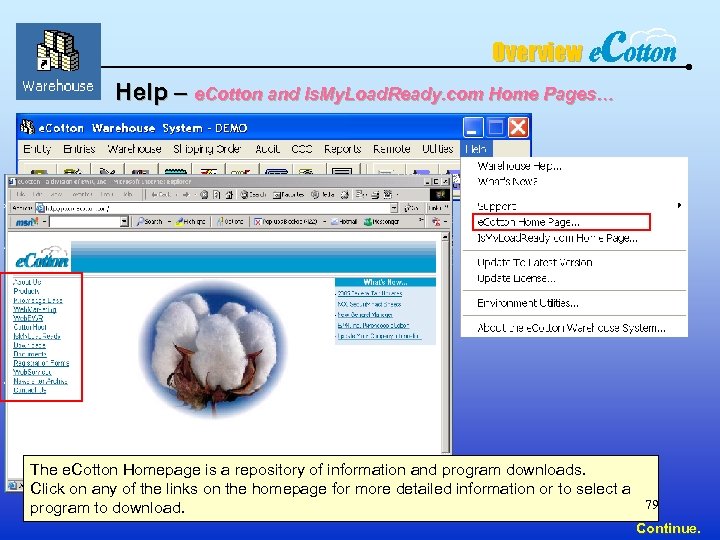Click the CottonHost link
The image size is (720, 540).
pyautogui.click(x=30, y=327)
